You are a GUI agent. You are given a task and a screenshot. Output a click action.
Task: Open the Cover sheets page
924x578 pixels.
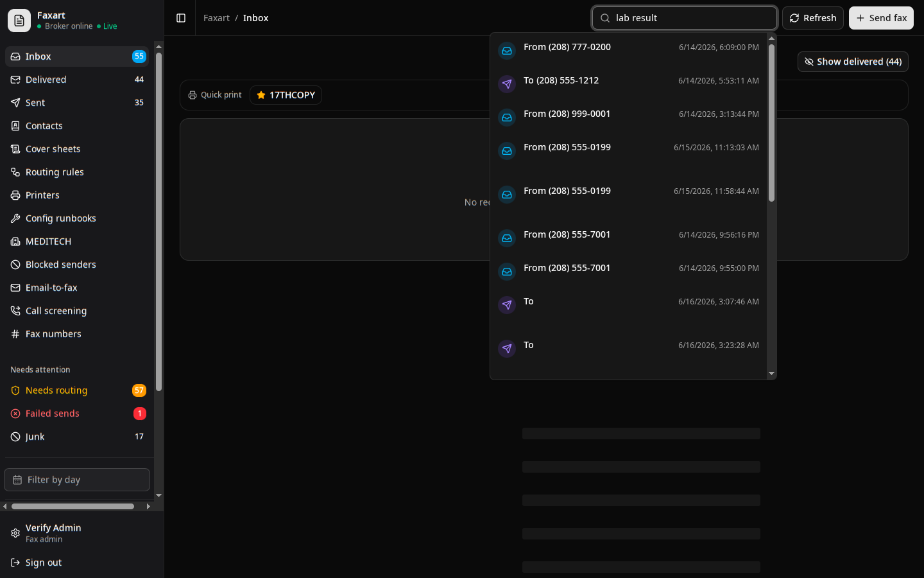pos(77,149)
